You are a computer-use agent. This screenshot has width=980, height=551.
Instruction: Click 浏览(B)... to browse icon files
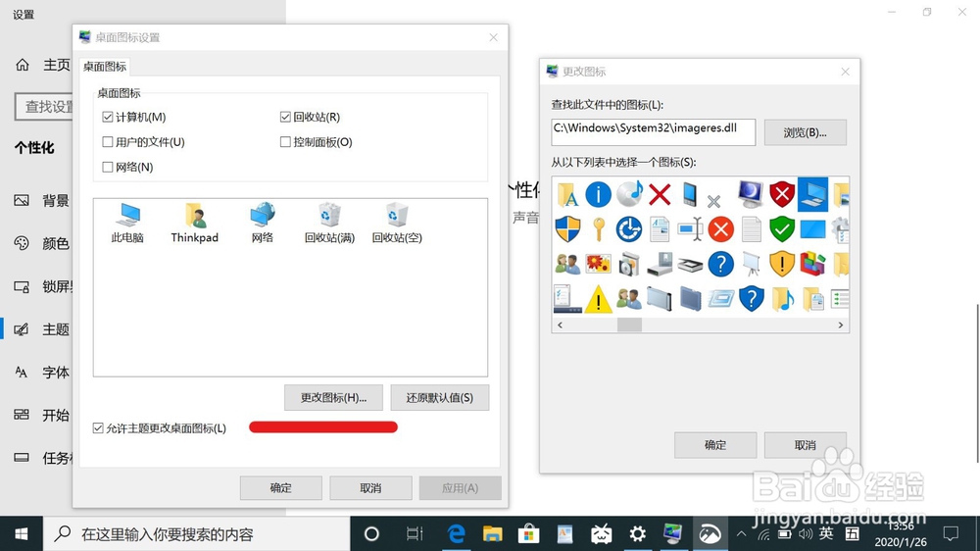tap(805, 132)
